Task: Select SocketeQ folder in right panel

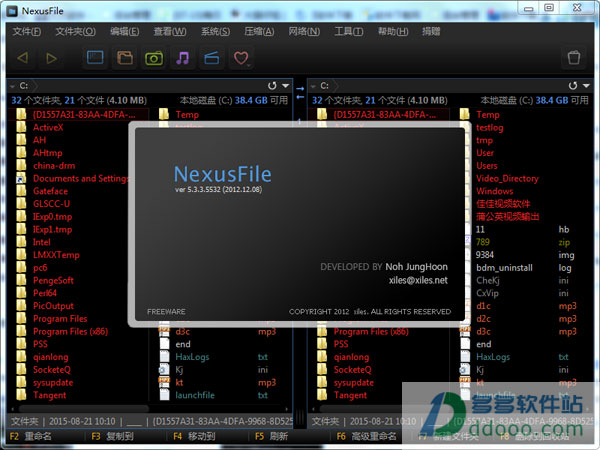Action: pyautogui.click(x=352, y=370)
